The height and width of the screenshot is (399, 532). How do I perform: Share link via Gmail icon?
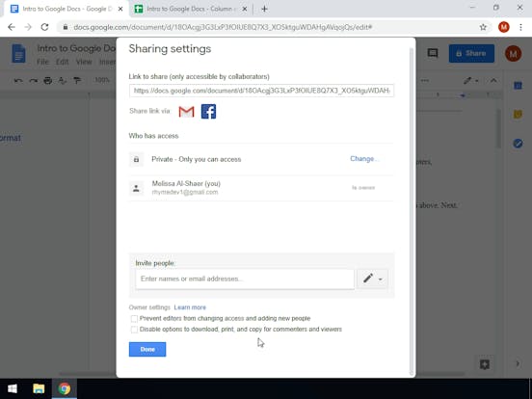pos(186,112)
